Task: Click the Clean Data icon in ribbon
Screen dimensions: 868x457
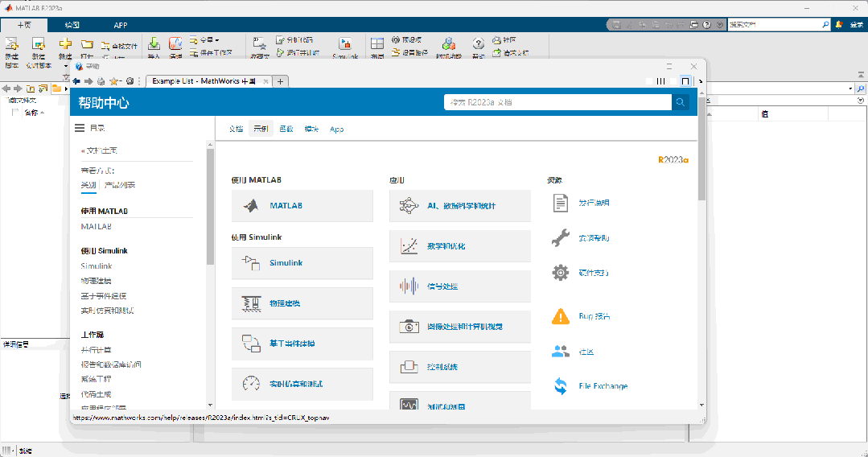Action: (175, 44)
